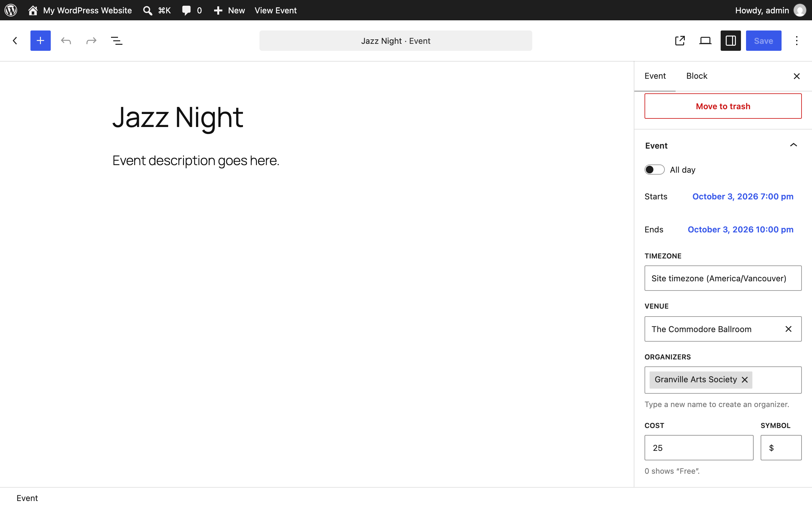
Task: Click the Save button
Action: pos(763,41)
